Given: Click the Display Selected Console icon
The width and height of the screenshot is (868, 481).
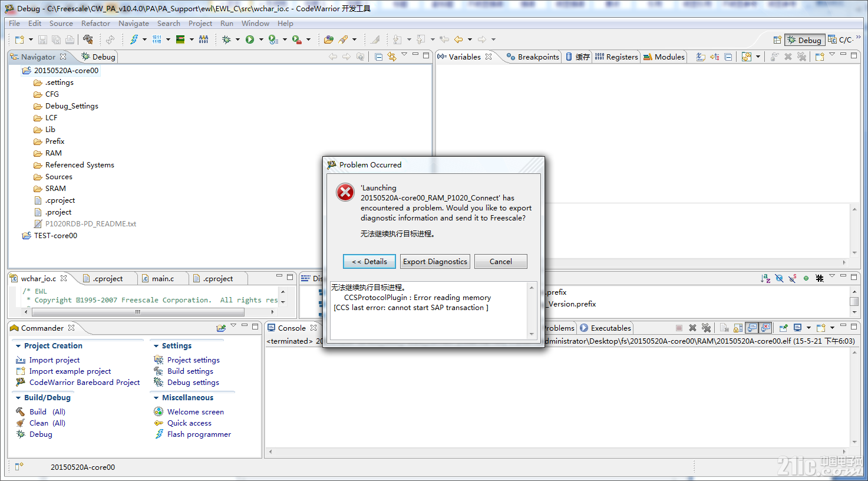Looking at the screenshot, I should (797, 328).
